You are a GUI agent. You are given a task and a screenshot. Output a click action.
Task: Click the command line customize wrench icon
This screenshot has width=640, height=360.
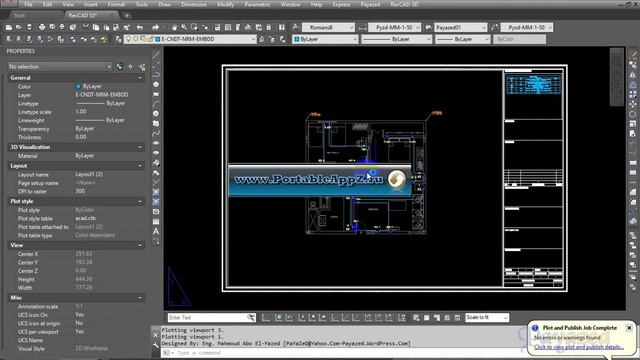(x=156, y=345)
